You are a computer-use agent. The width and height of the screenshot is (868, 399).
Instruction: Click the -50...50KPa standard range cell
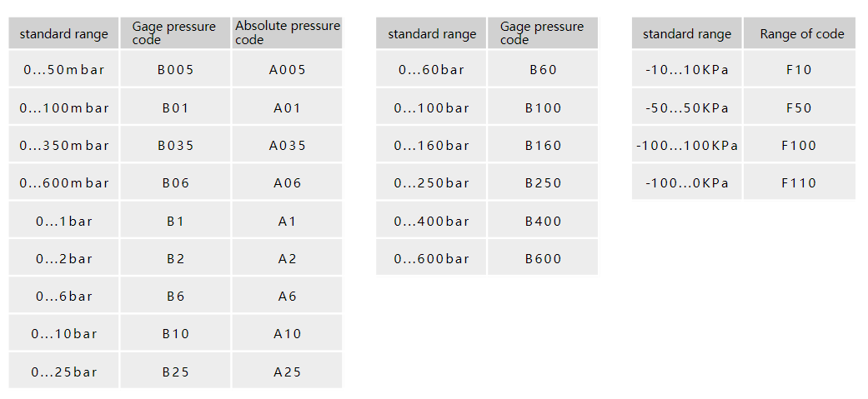pos(686,108)
